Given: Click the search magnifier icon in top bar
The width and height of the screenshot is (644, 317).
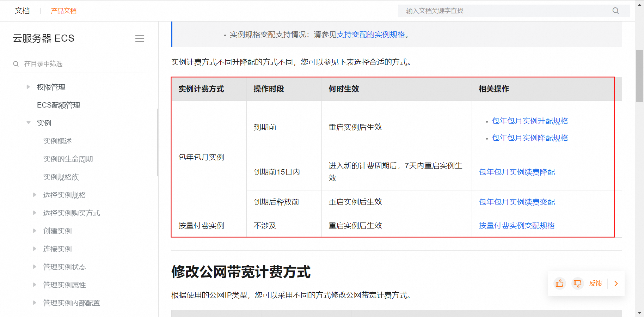Looking at the screenshot, I should click(x=615, y=11).
